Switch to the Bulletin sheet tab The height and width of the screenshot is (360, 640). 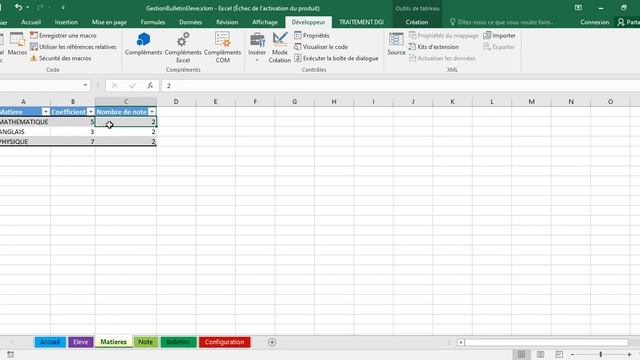tap(178, 342)
